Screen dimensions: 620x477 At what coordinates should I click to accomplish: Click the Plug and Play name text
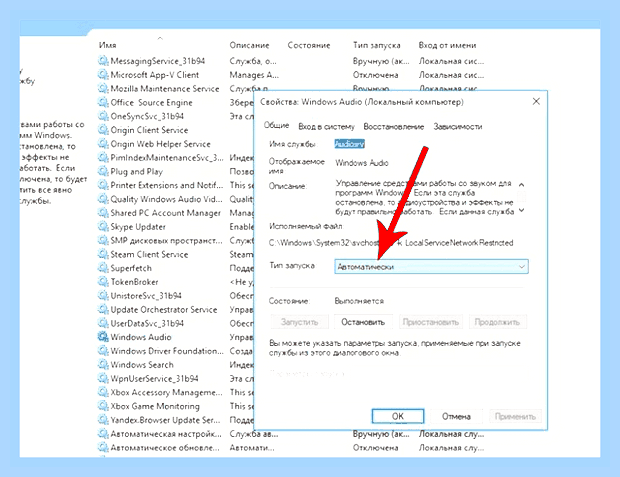pyautogui.click(x=136, y=172)
